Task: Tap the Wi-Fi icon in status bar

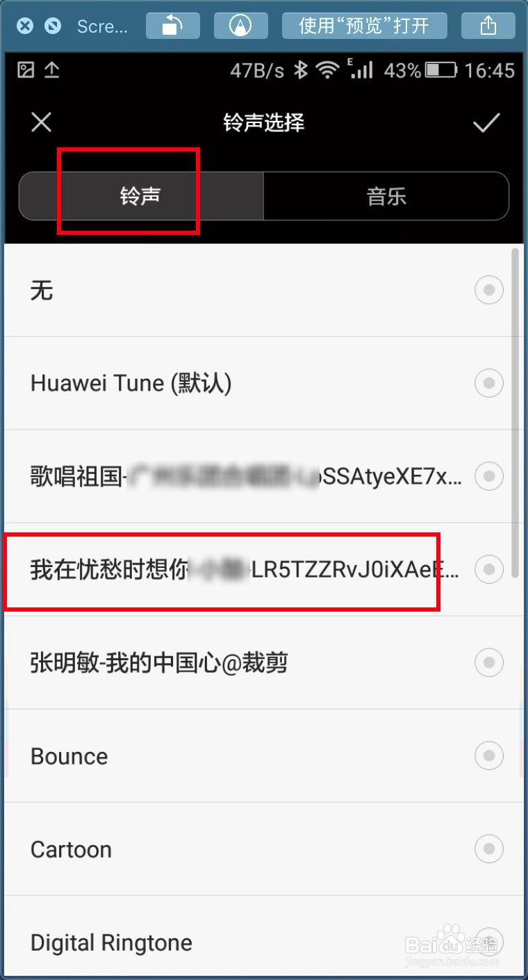Action: click(x=327, y=70)
